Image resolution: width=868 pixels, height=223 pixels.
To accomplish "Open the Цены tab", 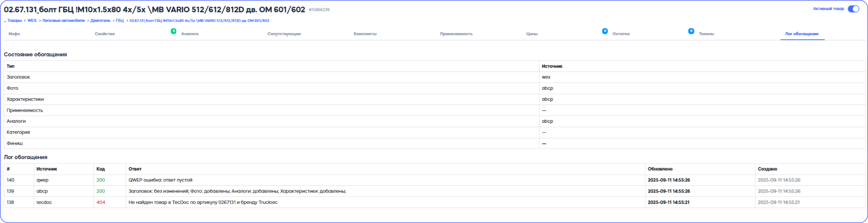I will [x=532, y=34].
